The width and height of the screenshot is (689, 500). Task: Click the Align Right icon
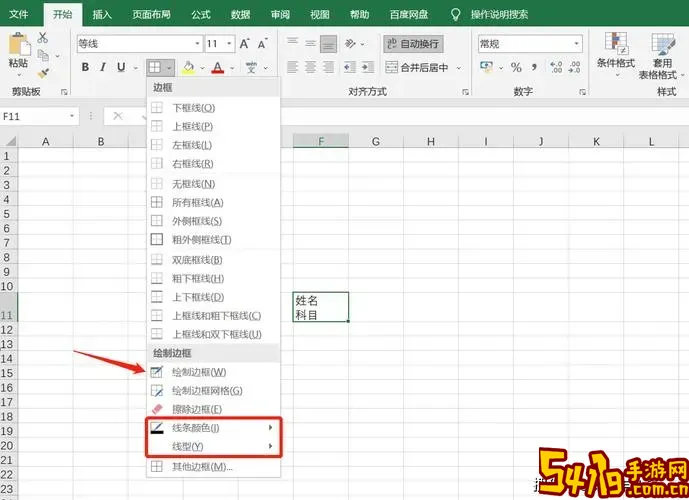point(328,67)
